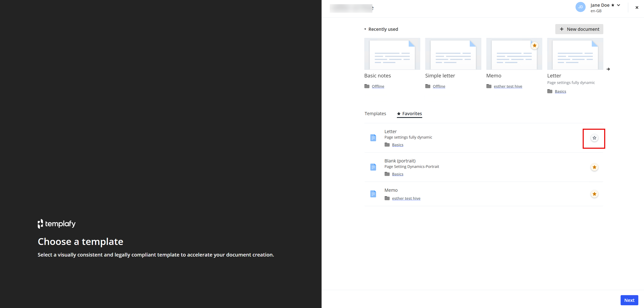Screen dimensions: 644x308
Task: Click folder icon in Blank (portrait) row
Action: pos(387,174)
